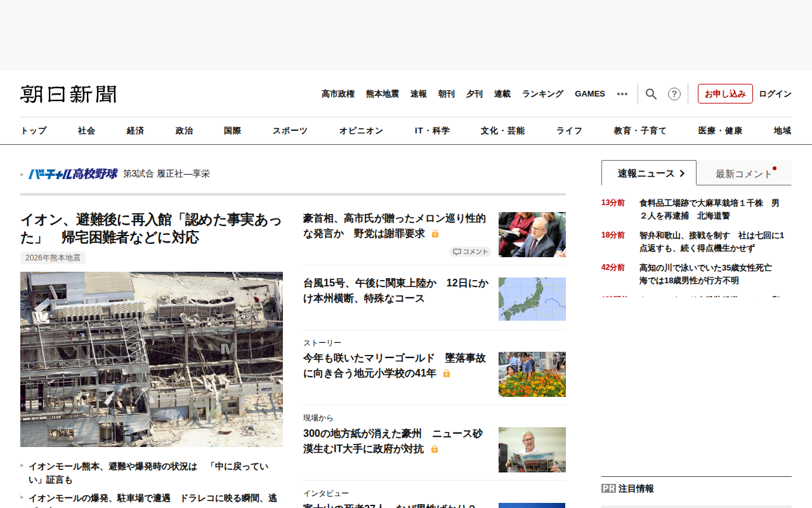Click the help question mark icon
Screen dimensions: 812x508
click(674, 94)
